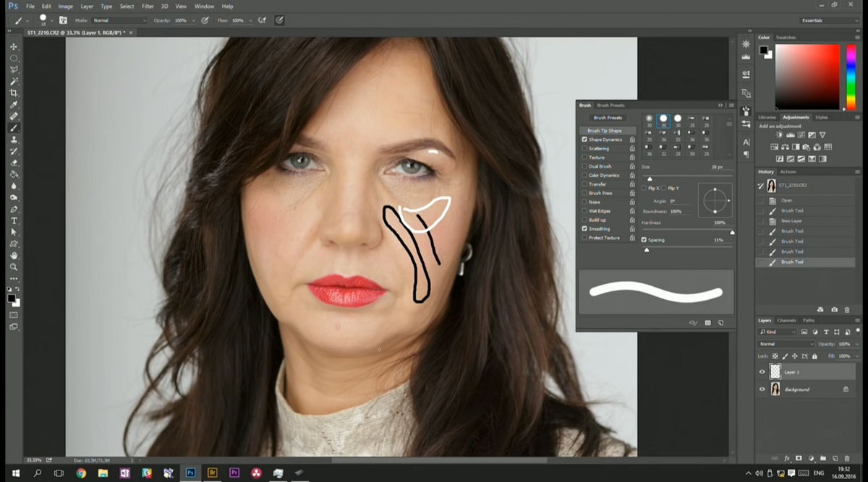
Task: Click the Brush Presets button
Action: pos(608,117)
